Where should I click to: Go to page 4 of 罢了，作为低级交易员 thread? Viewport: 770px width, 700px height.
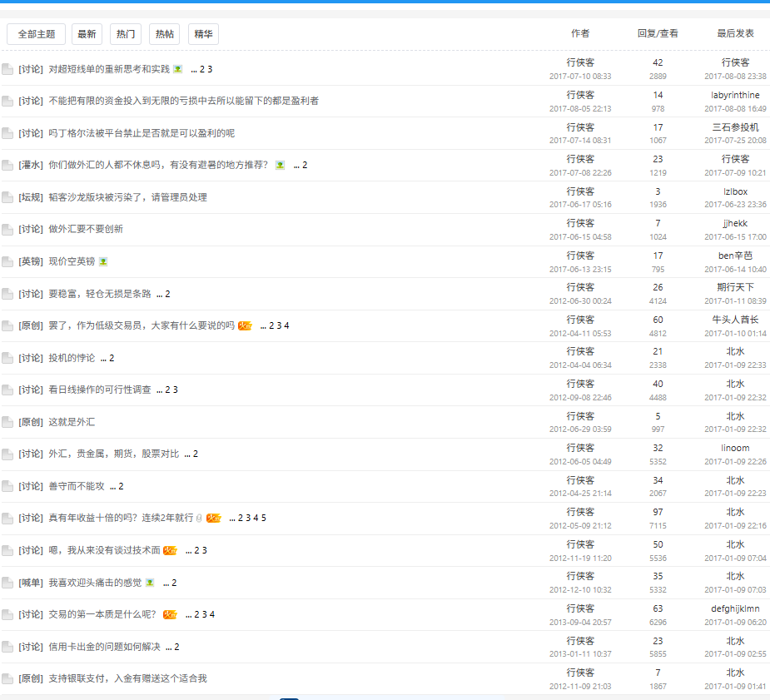(287, 326)
